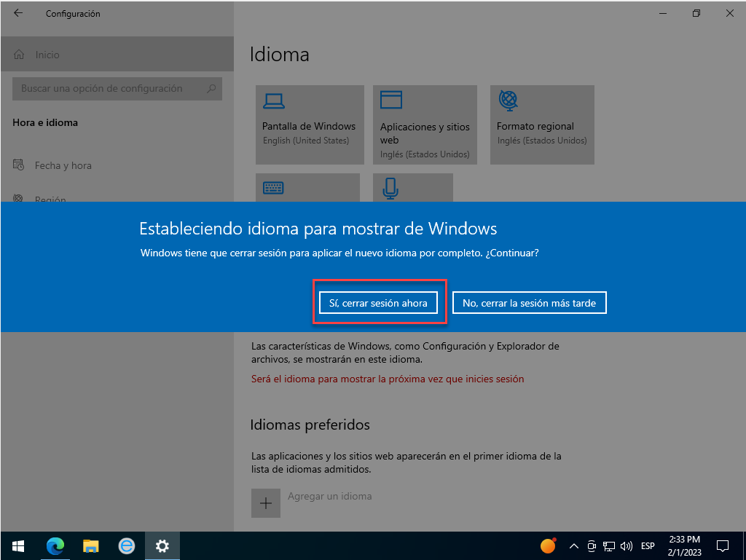Click the 'Hora e idioma' section heading
The image size is (746, 560).
point(45,122)
